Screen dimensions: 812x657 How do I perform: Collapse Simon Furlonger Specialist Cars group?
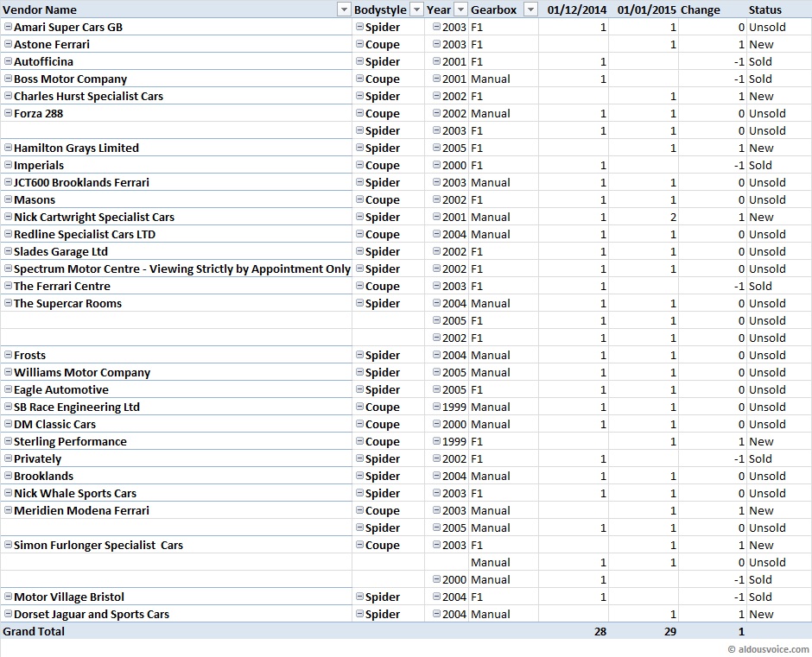point(8,545)
